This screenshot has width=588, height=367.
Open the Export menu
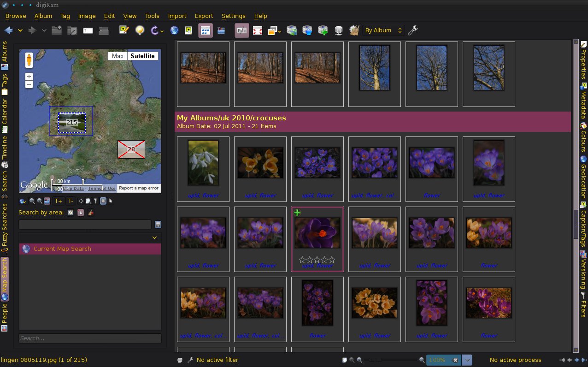coord(204,16)
